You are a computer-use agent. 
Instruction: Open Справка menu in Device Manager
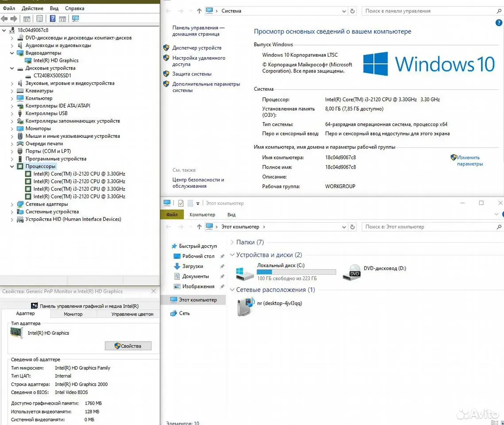click(75, 8)
